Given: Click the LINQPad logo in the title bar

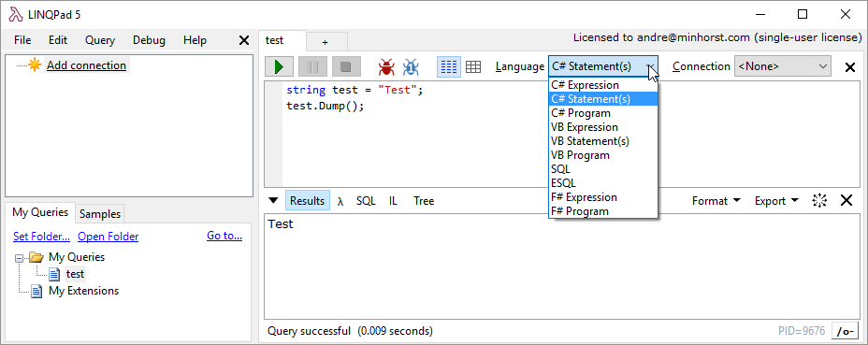Looking at the screenshot, I should [x=15, y=14].
